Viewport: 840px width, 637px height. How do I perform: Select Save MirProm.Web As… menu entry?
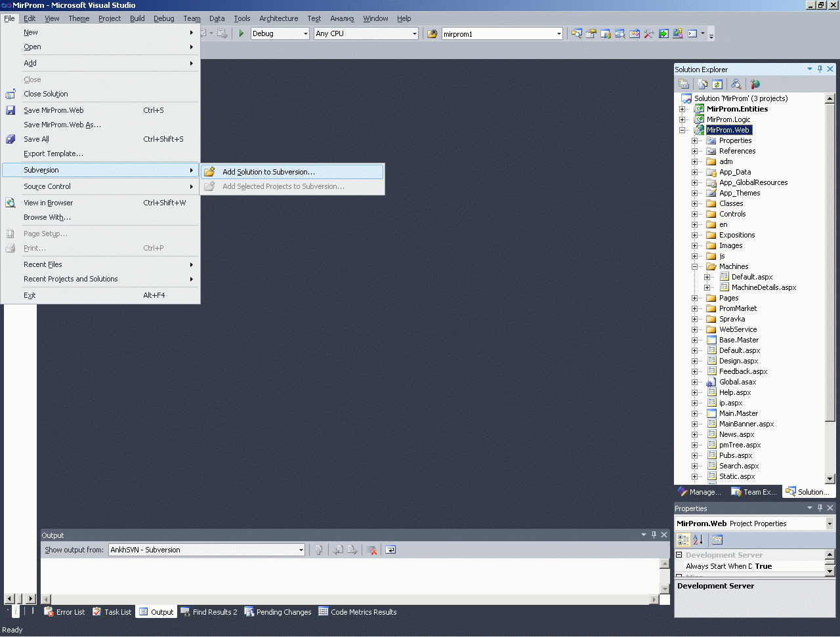101,125
